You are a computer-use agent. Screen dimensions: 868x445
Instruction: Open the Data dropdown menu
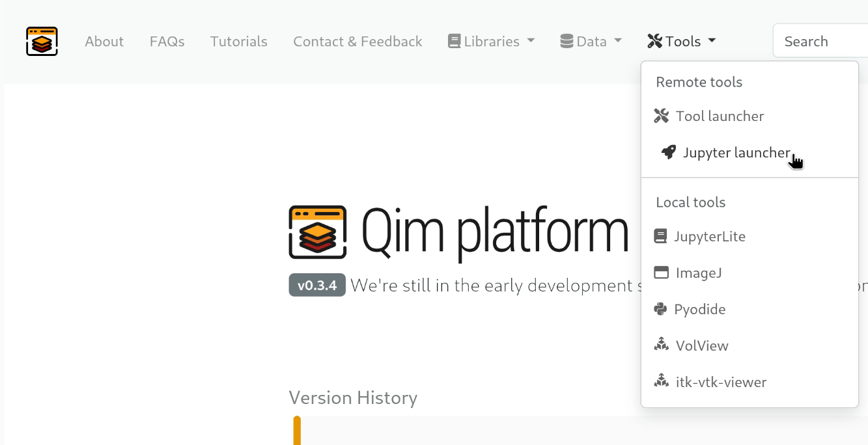click(x=591, y=42)
